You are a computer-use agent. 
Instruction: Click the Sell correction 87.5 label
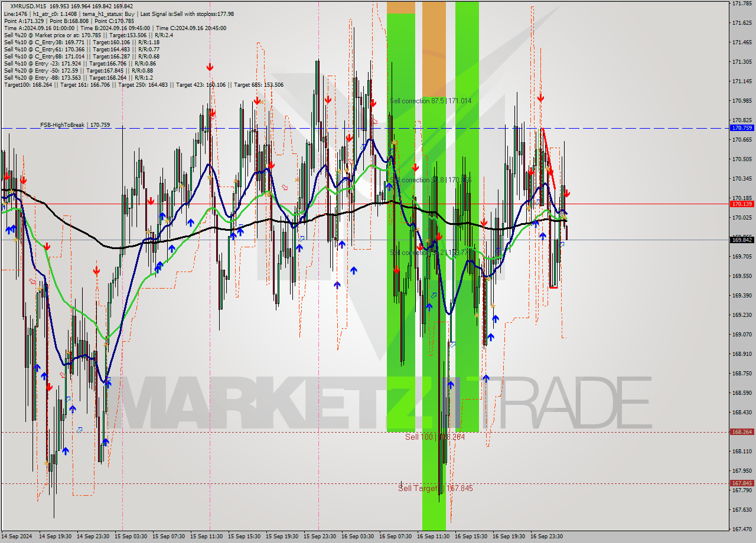tap(431, 101)
